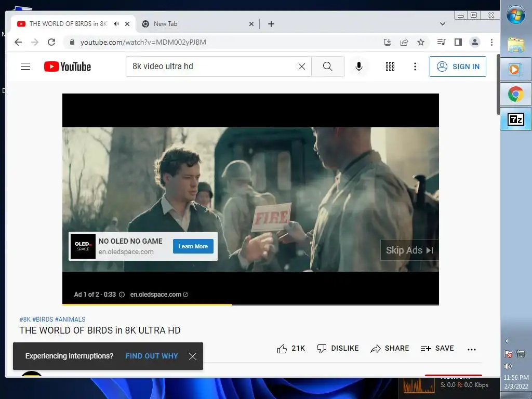
Task: Select the address bar URL
Action: click(143, 42)
